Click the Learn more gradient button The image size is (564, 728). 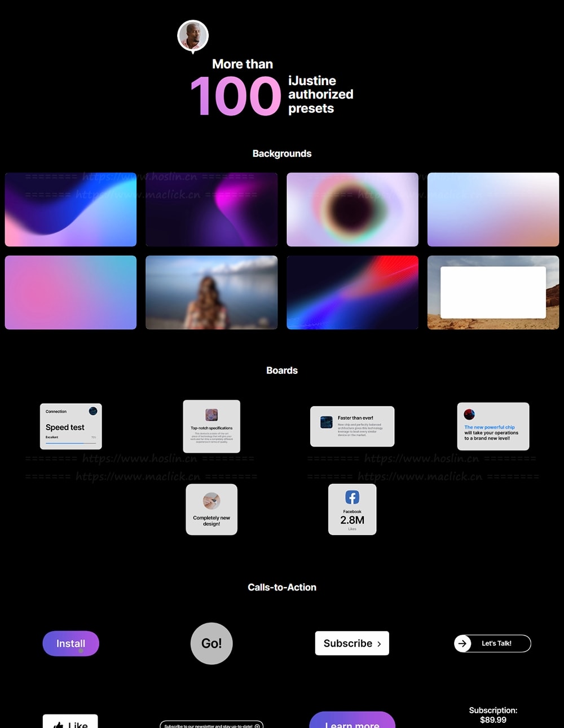(x=352, y=720)
